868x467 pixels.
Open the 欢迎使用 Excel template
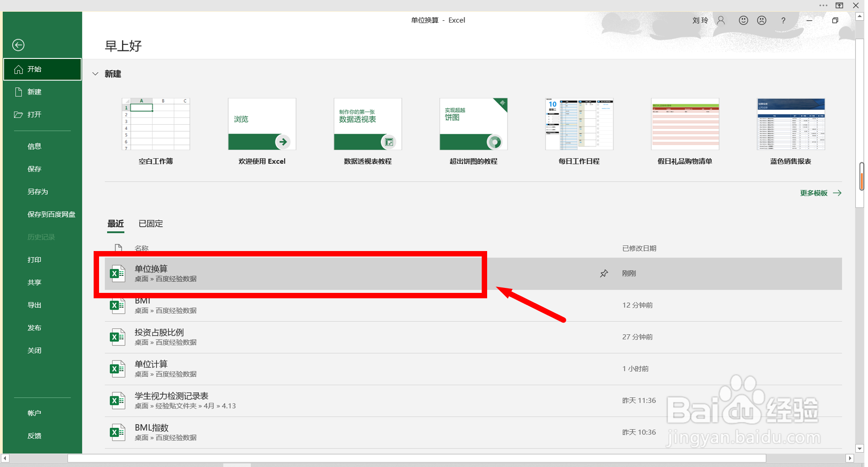pos(262,124)
